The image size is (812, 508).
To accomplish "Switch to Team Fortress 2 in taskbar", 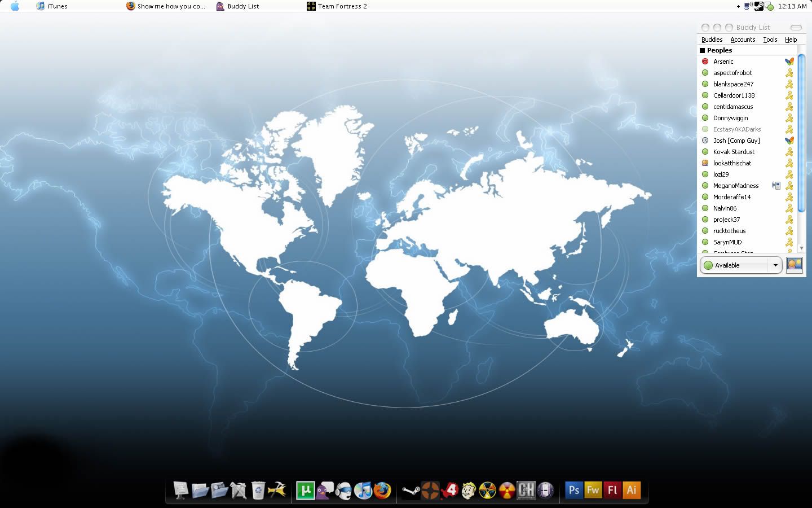I will 337,6.
